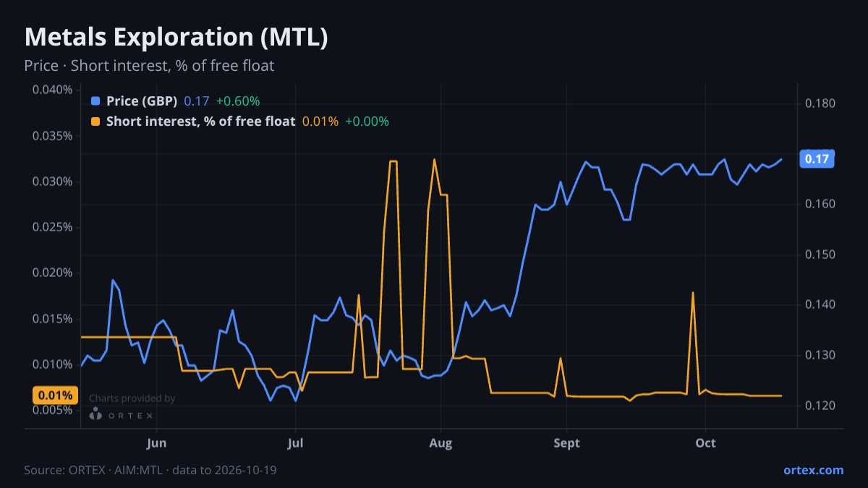The width and height of the screenshot is (868, 488).
Task: Click the legend 0.17 price value
Action: pyautogui.click(x=195, y=101)
